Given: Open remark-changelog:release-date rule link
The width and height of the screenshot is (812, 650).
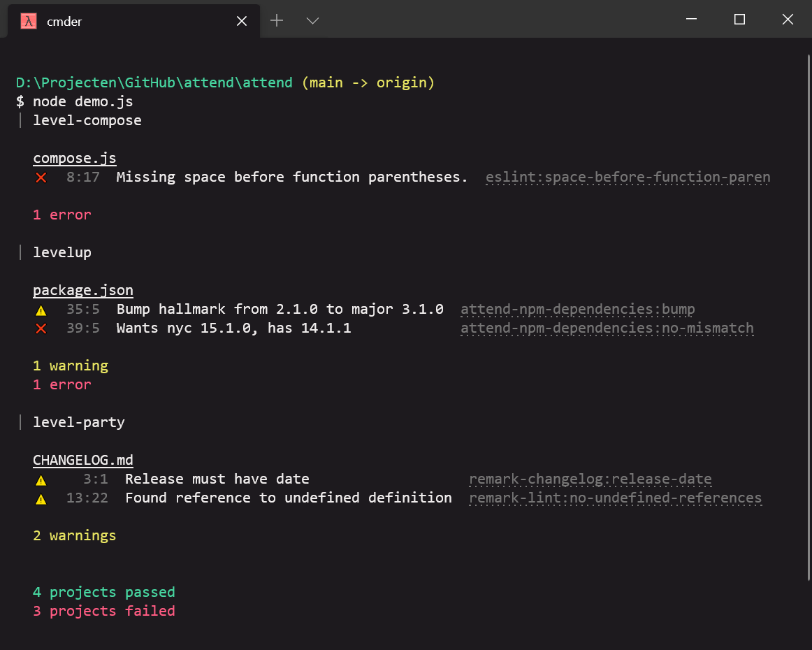Looking at the screenshot, I should point(590,479).
